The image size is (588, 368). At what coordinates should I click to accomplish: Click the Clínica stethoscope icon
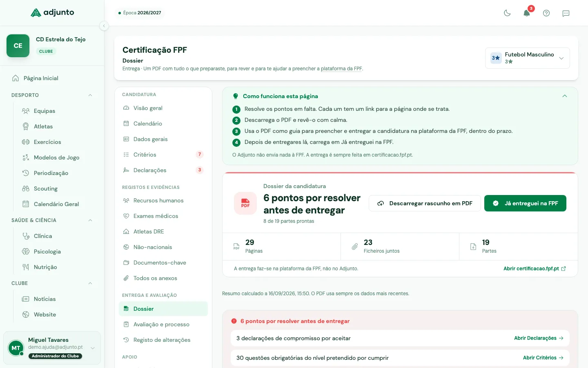click(26, 236)
